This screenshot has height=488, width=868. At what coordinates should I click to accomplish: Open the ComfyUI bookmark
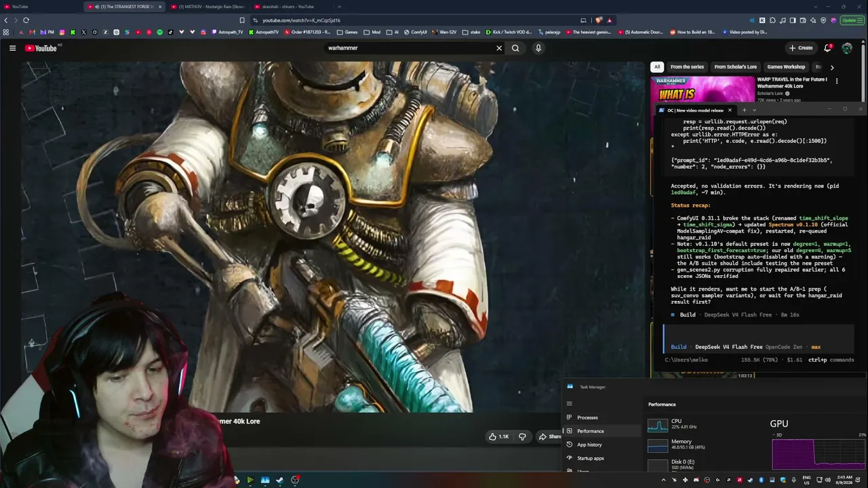415,32
